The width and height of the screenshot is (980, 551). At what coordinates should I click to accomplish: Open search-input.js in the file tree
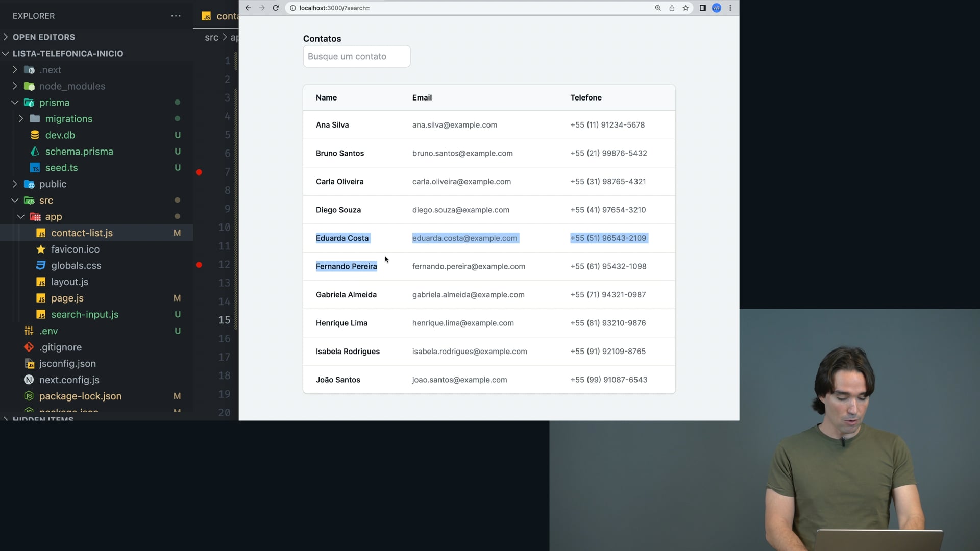[84, 315]
